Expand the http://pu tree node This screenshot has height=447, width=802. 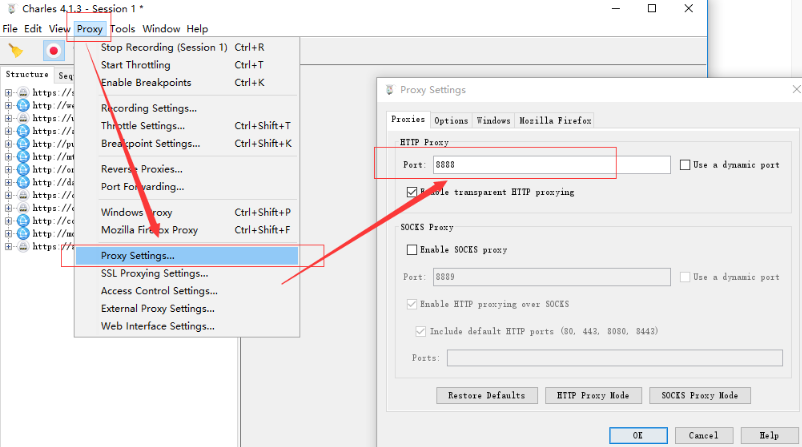8,144
